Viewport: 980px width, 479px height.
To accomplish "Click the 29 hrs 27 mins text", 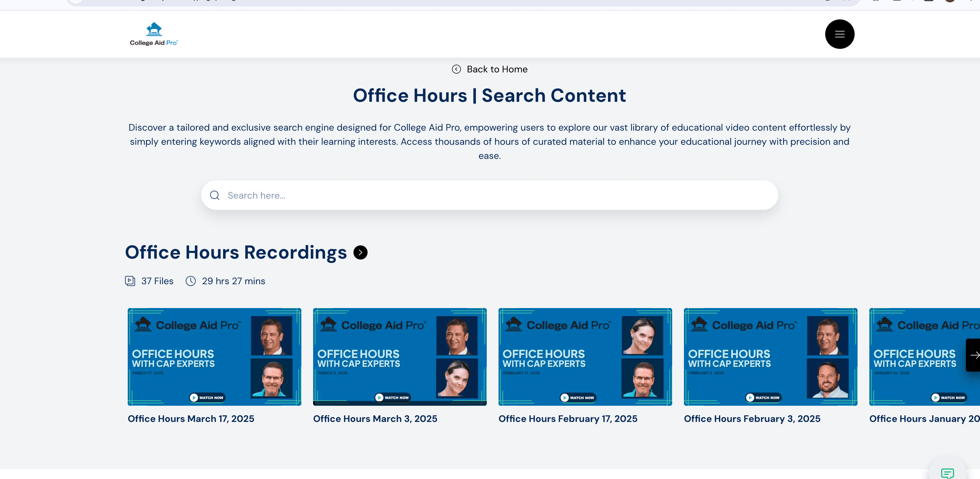I will (x=234, y=281).
